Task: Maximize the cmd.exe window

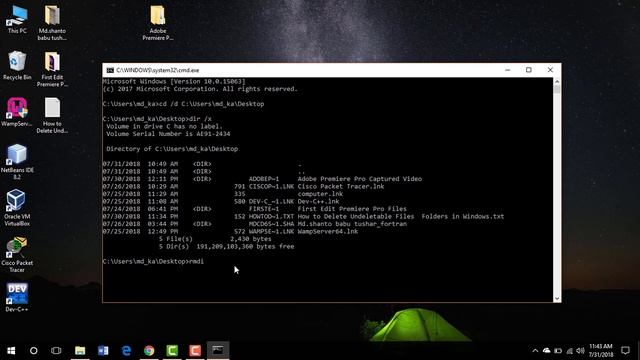Action: (529, 70)
